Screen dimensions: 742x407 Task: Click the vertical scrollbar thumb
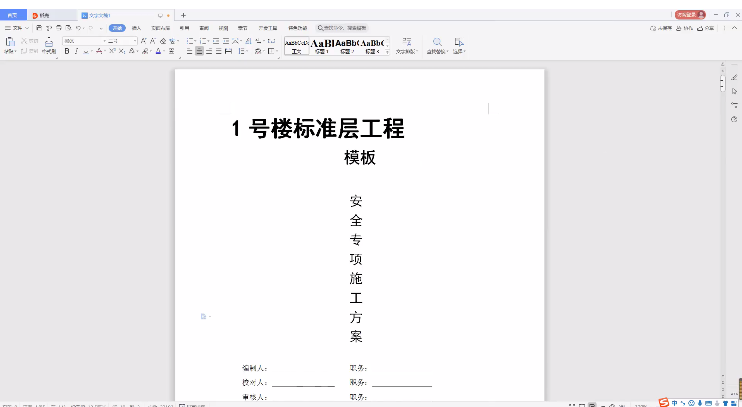pyautogui.click(x=723, y=83)
